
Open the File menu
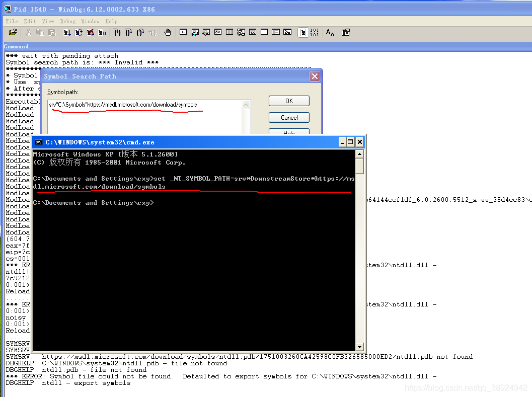coord(12,21)
